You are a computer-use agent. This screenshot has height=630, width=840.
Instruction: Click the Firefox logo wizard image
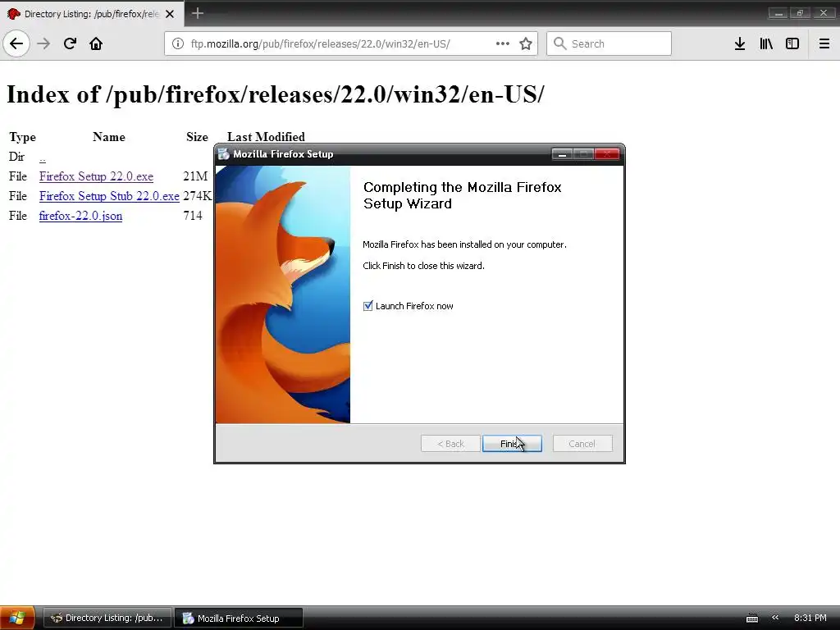point(283,294)
